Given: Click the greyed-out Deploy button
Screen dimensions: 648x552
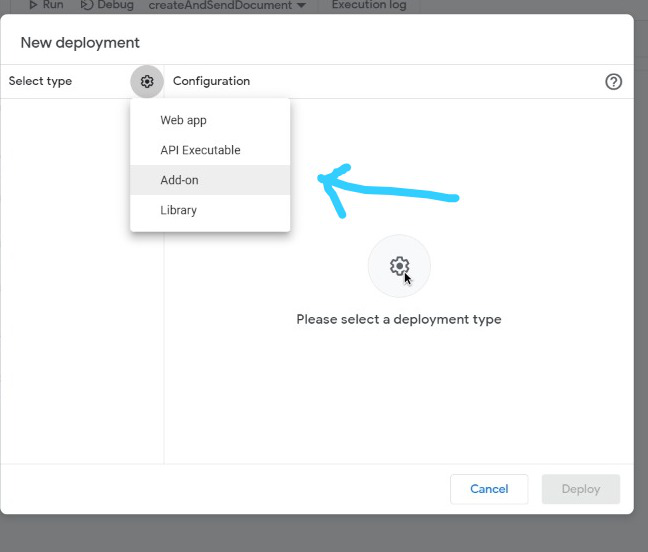Looking at the screenshot, I should tap(581, 489).
